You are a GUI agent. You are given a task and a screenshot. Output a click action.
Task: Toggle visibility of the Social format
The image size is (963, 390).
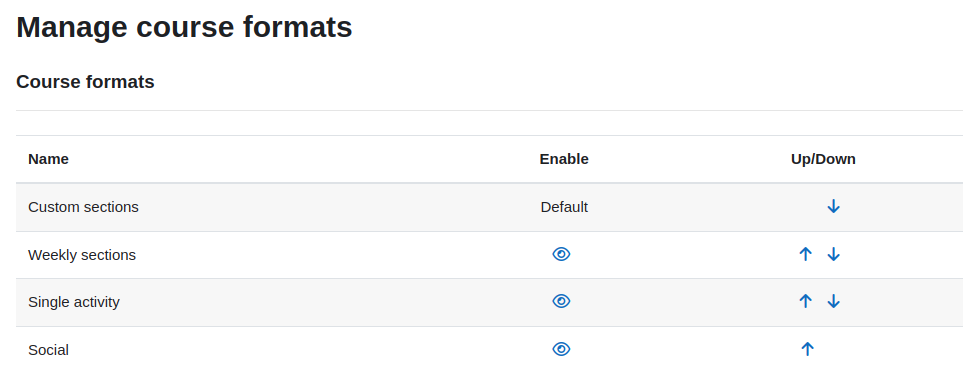[561, 349]
